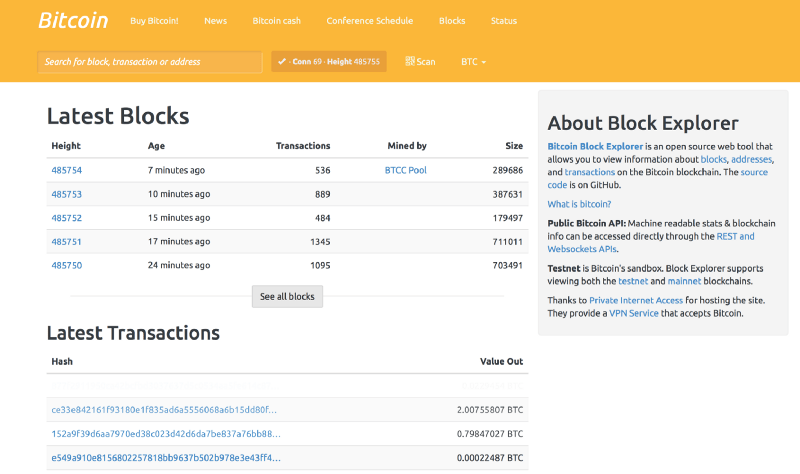Switch to the testnet blockchain link
The height and width of the screenshot is (474, 800).
pyautogui.click(x=633, y=281)
